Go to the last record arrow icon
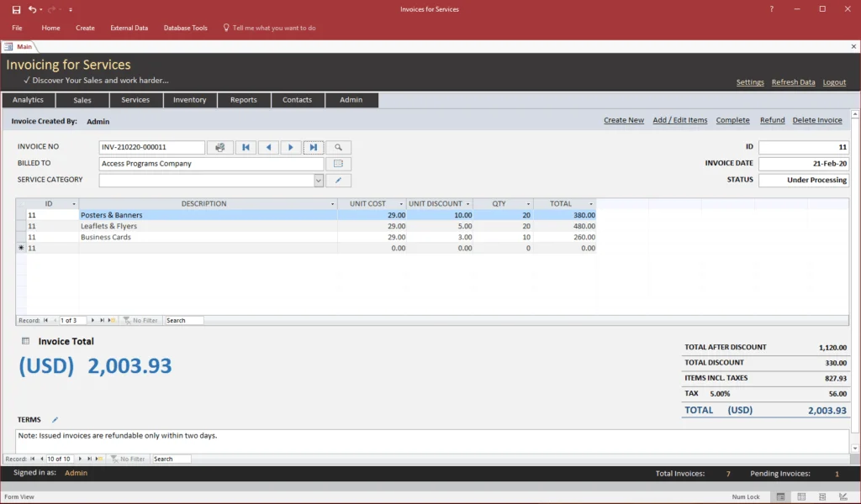Viewport: 861px width, 504px height. (x=314, y=146)
